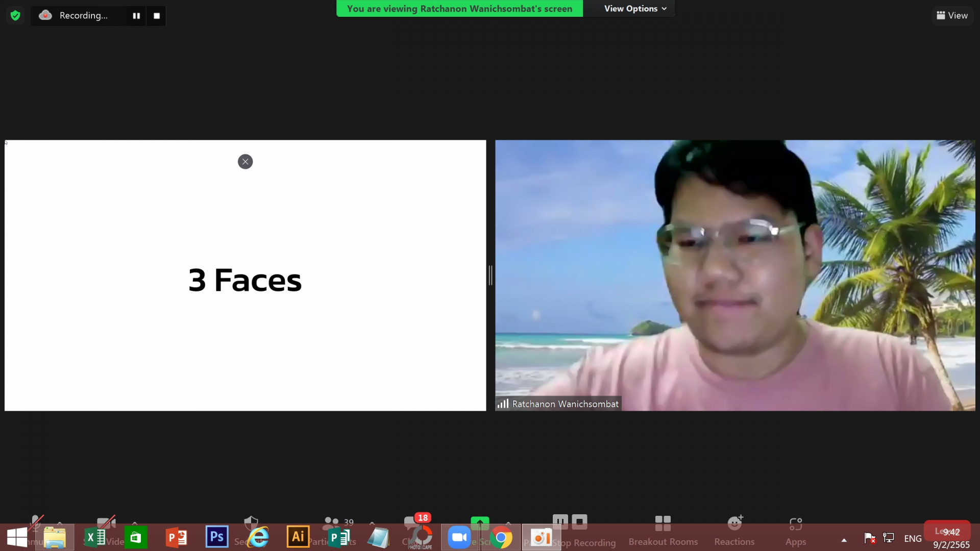Screen dimensions: 980x551
Task: Open File Explorer from the taskbar
Action: [55, 537]
